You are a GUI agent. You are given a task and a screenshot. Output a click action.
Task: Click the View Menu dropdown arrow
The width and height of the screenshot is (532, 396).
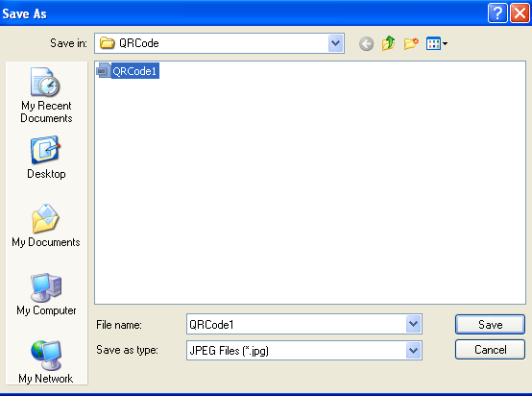(x=446, y=44)
